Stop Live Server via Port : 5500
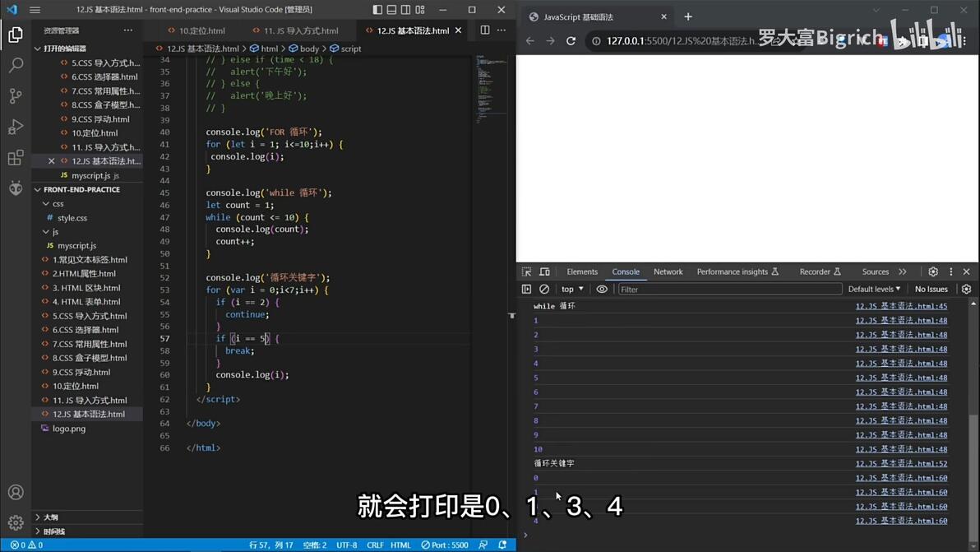980x552 pixels. point(445,545)
